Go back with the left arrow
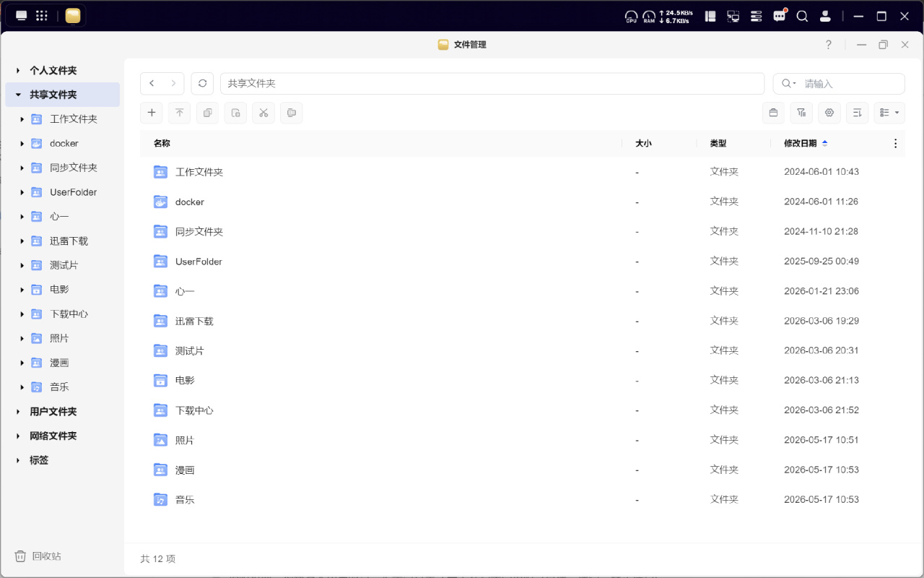Viewport: 924px width, 578px height. [152, 83]
